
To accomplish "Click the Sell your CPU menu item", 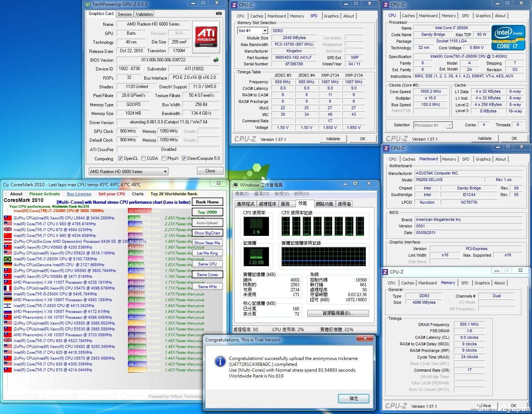I will [111, 194].
